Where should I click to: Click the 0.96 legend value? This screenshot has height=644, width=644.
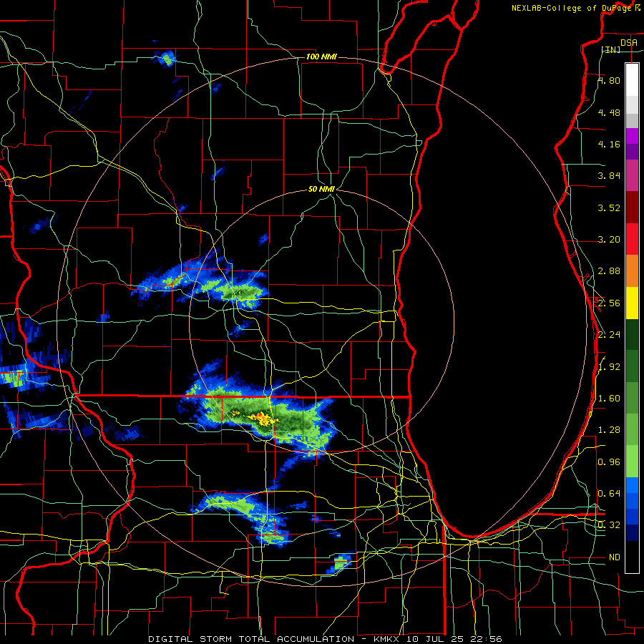tap(609, 462)
